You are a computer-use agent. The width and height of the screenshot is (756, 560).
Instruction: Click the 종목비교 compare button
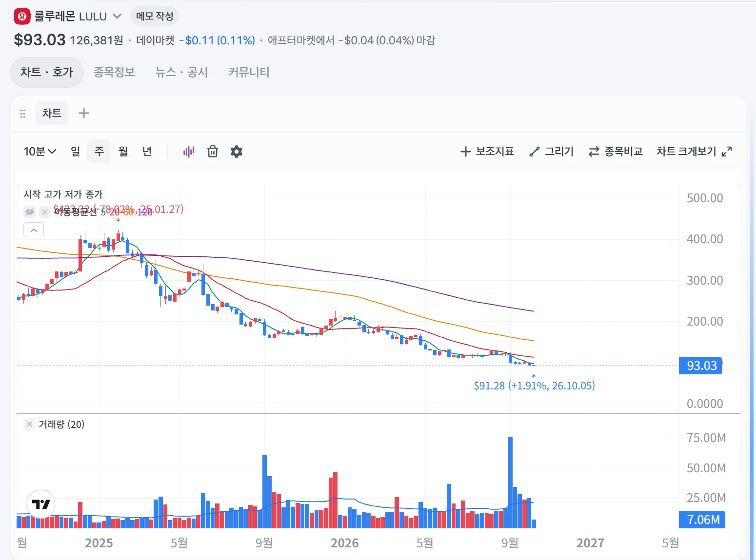point(616,152)
